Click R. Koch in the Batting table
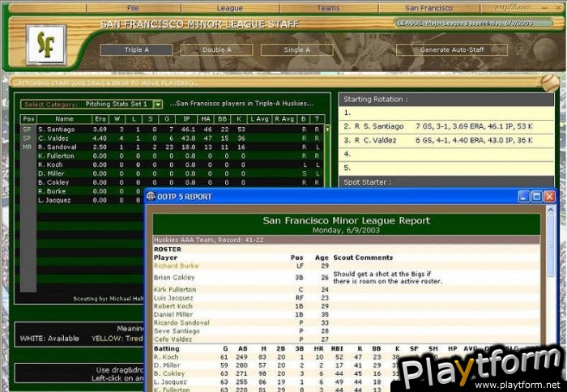Image resolution: width=567 pixels, height=392 pixels. point(166,357)
